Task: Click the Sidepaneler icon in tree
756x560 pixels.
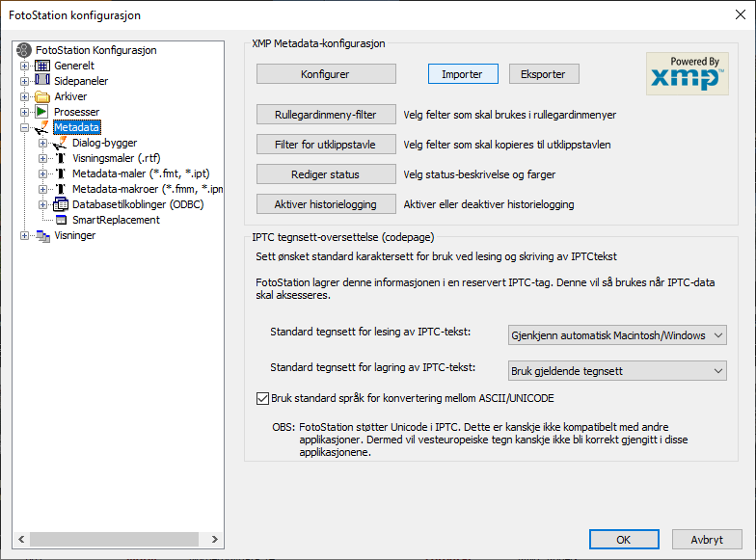Action: 42,81
